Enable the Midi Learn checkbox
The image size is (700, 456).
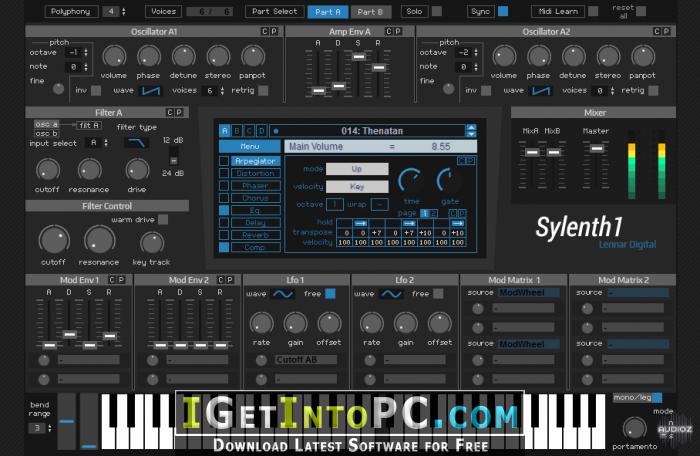593,11
